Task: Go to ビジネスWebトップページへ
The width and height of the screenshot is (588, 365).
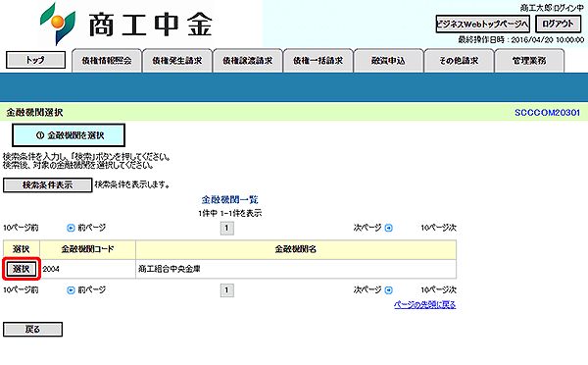Action: (x=482, y=24)
